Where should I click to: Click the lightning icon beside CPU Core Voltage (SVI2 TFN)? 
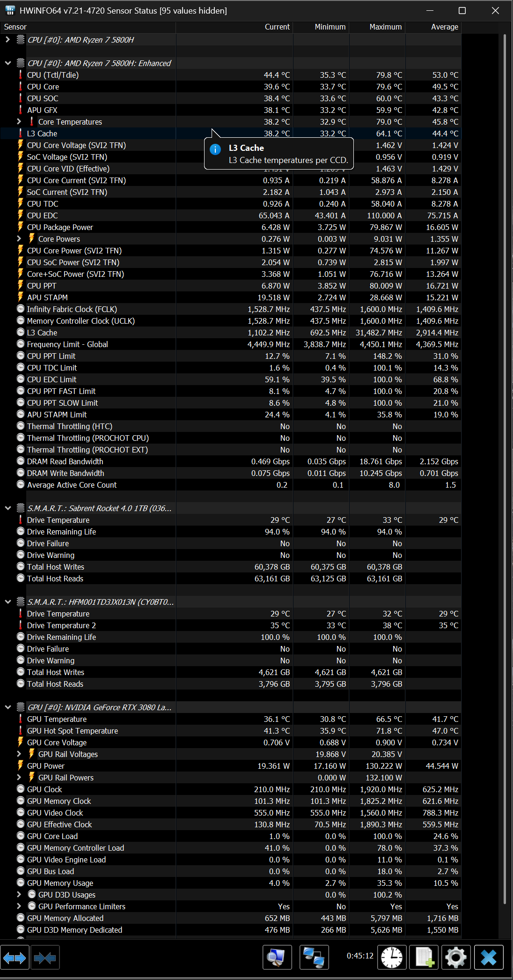pos(20,145)
